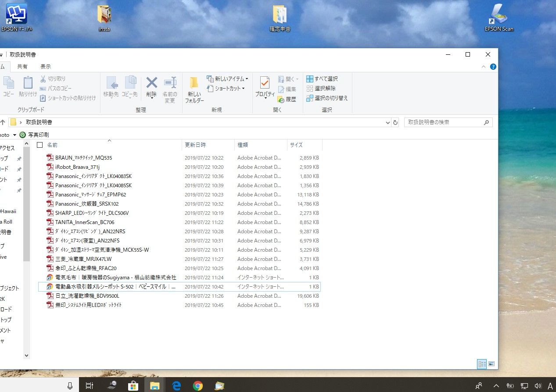Click Copy path (パスのコピー) in ribbon
556x392 pixels.
click(55, 89)
